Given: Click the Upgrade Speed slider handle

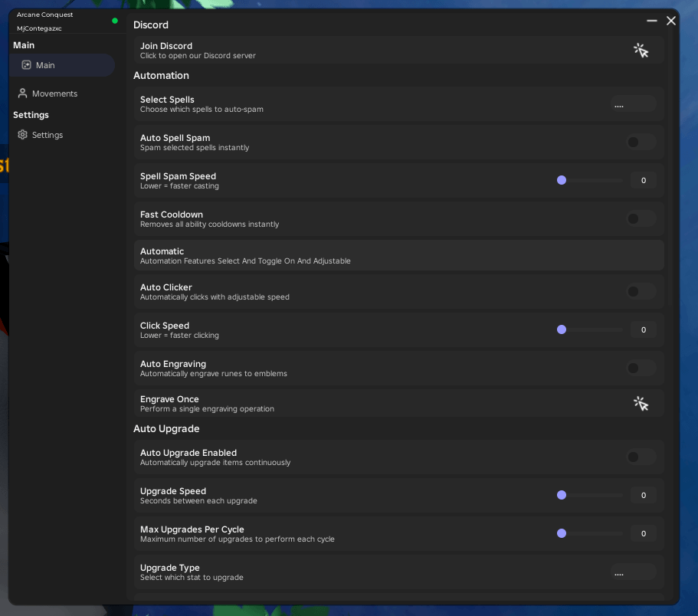Looking at the screenshot, I should [x=562, y=495].
